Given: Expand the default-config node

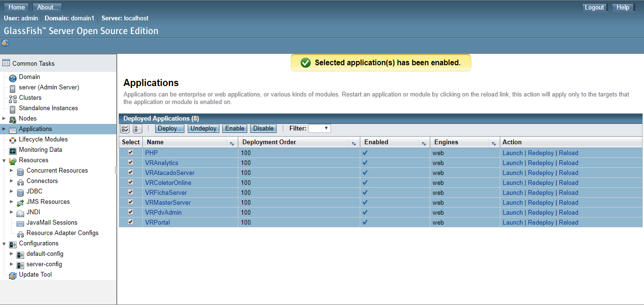Looking at the screenshot, I should [12, 253].
